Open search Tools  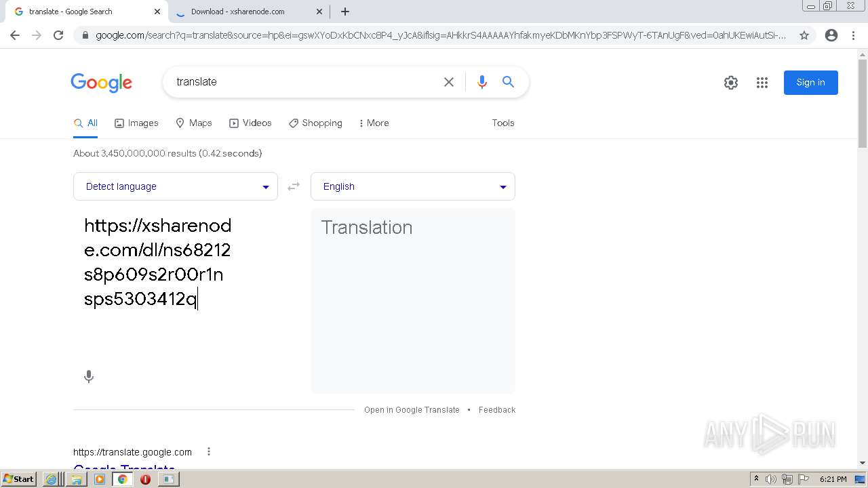pos(503,123)
